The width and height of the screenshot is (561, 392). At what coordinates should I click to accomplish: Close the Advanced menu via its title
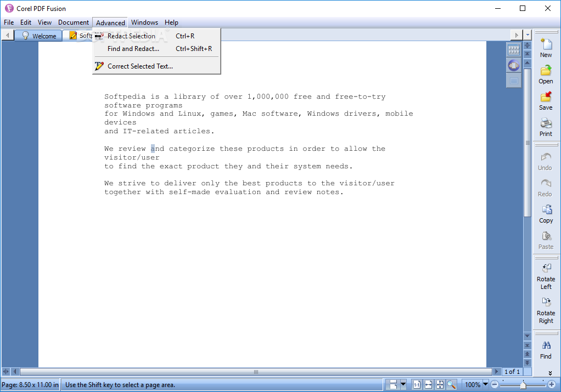(110, 22)
